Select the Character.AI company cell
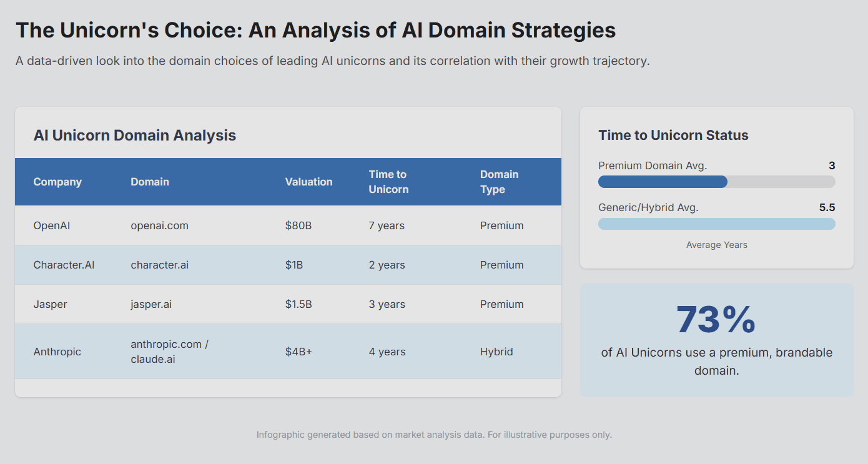The height and width of the screenshot is (464, 868). point(64,265)
